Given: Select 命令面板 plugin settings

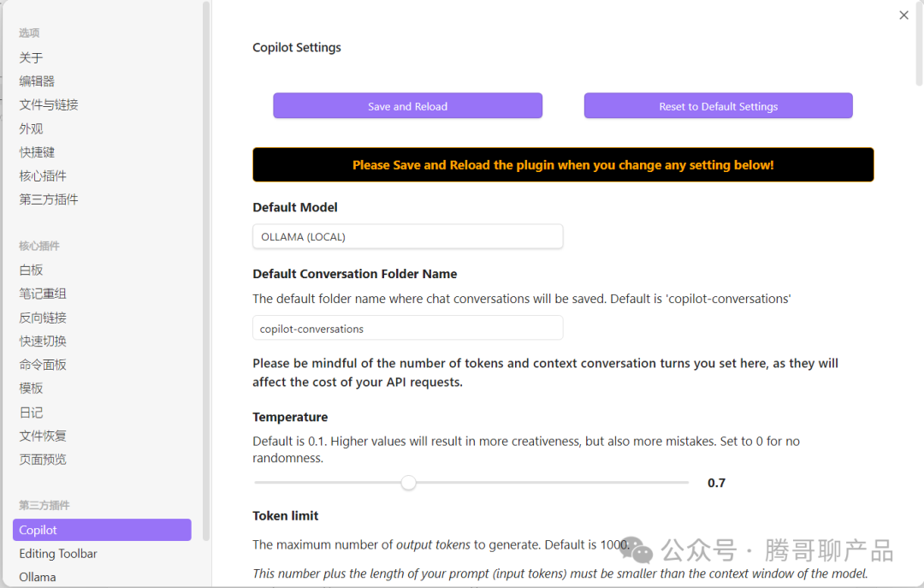Looking at the screenshot, I should coord(43,365).
